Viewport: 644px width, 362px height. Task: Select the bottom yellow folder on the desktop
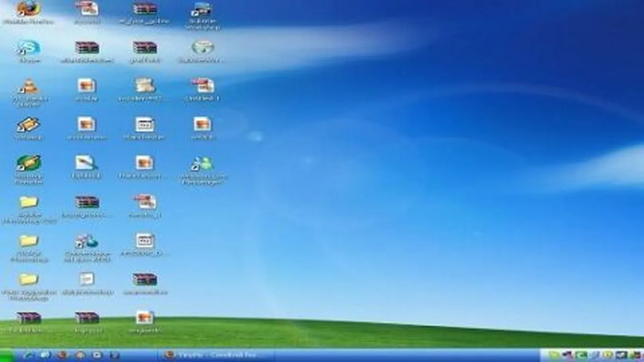tap(28, 280)
